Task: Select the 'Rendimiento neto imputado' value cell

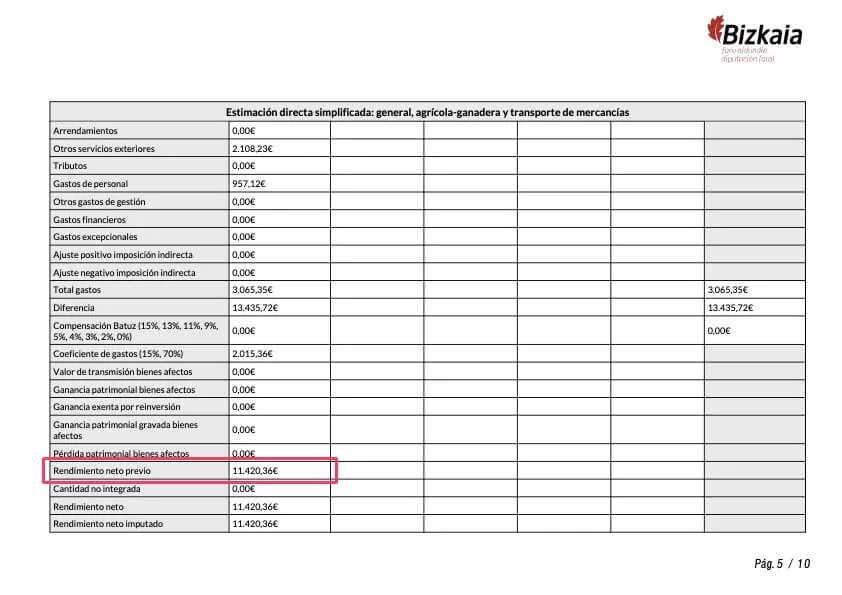Action: (254, 524)
